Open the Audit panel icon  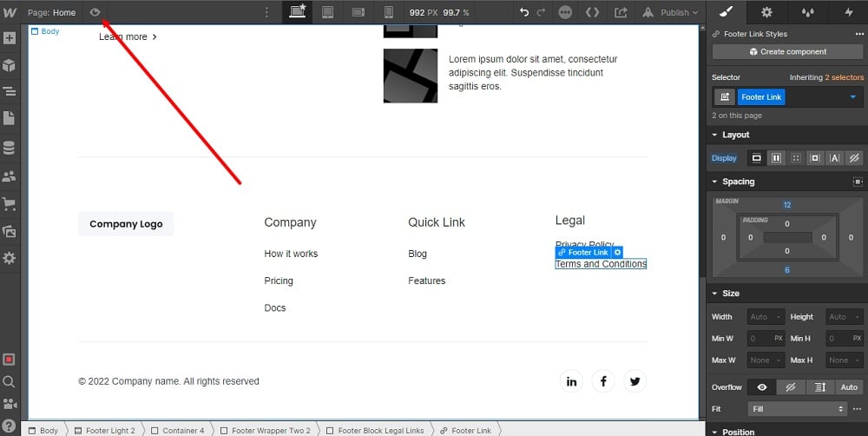point(10,360)
